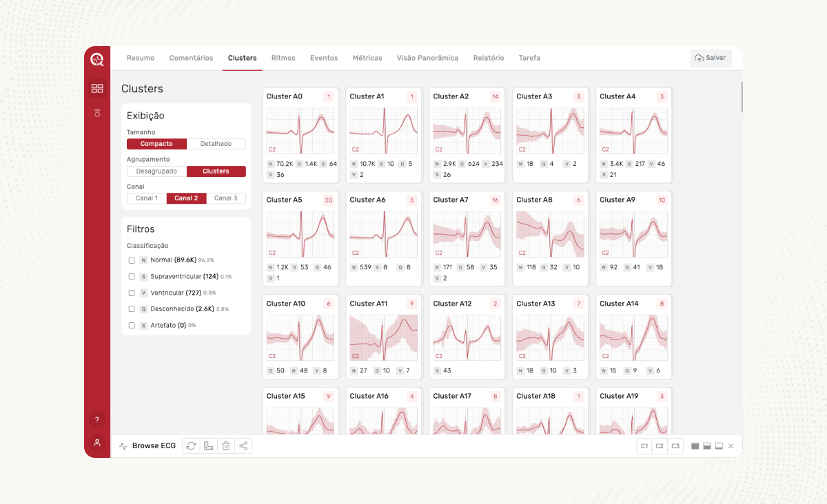
Task: Click the ruler measurement icon in bottom bar
Action: click(x=208, y=446)
